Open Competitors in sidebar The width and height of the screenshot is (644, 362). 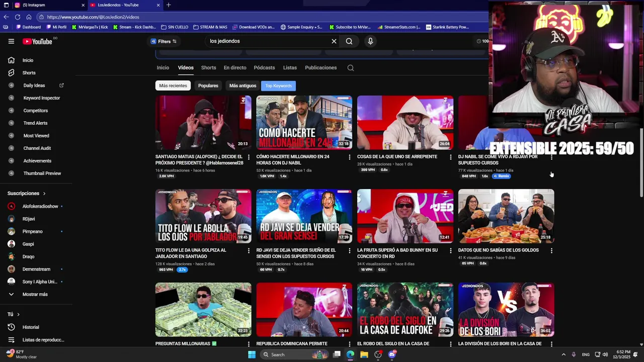tap(35, 111)
